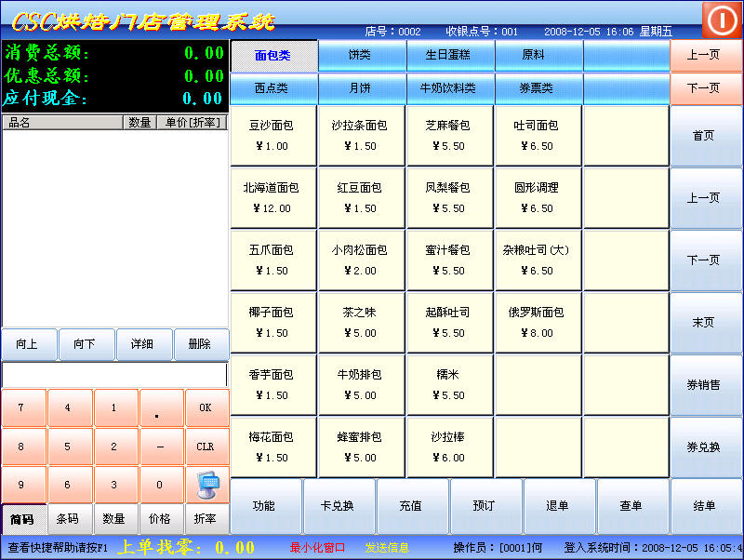Open the 生日蛋糕 category tab
Image resolution: width=744 pixels, height=560 pixels.
(450, 56)
